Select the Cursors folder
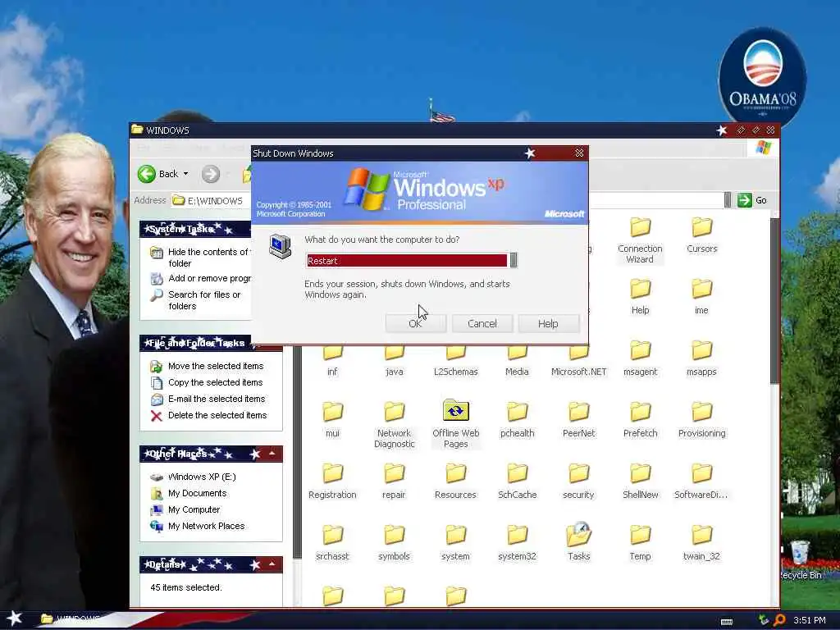This screenshot has height=630, width=840. click(702, 235)
